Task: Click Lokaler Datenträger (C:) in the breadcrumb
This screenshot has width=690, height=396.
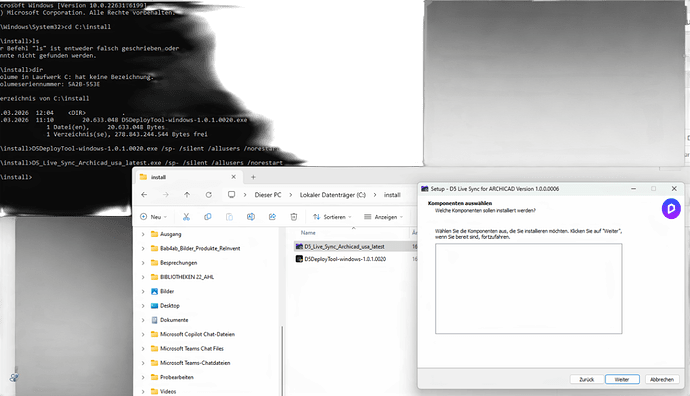Action: point(333,194)
